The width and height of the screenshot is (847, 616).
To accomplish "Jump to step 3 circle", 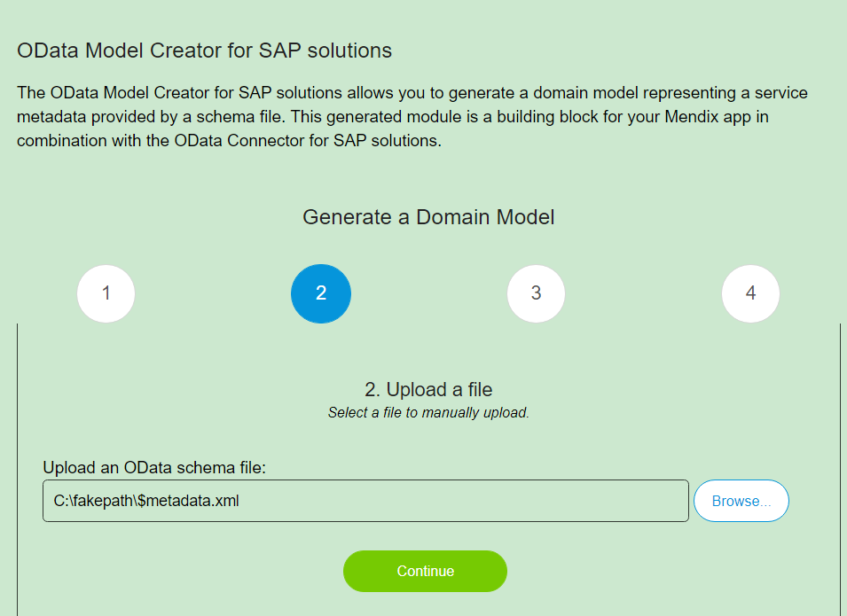I will (536, 293).
